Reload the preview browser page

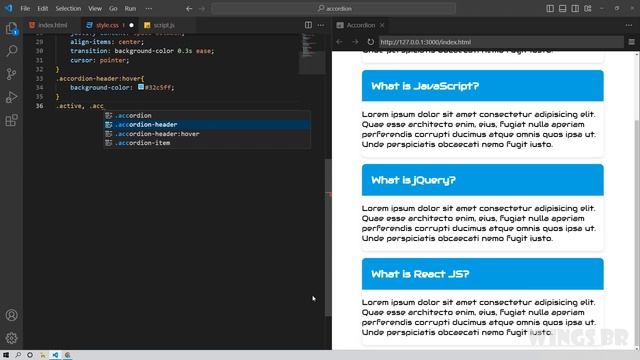[370, 42]
